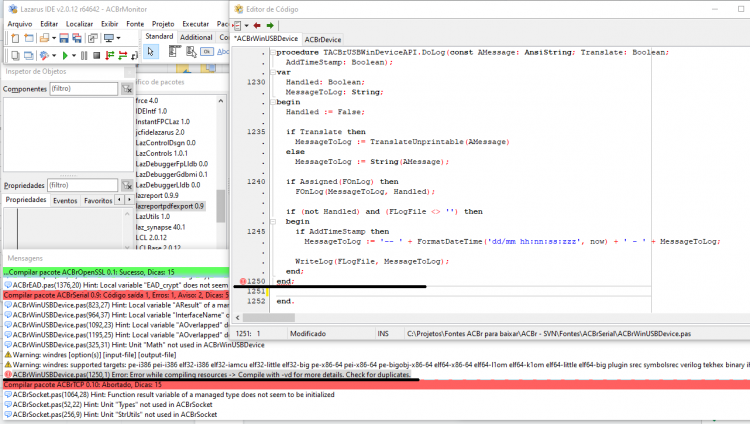
Task: Click the inspector tabs left arrow
Action: pos(120,200)
